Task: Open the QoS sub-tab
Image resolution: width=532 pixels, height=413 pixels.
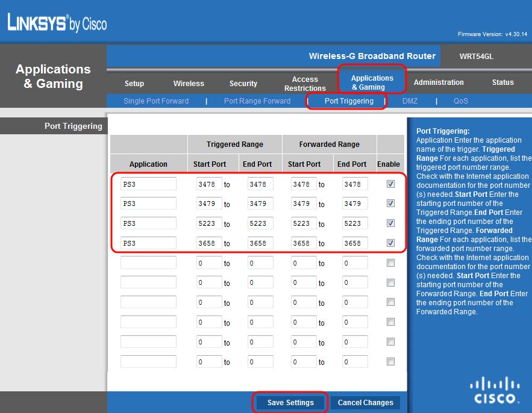Action: pos(461,101)
